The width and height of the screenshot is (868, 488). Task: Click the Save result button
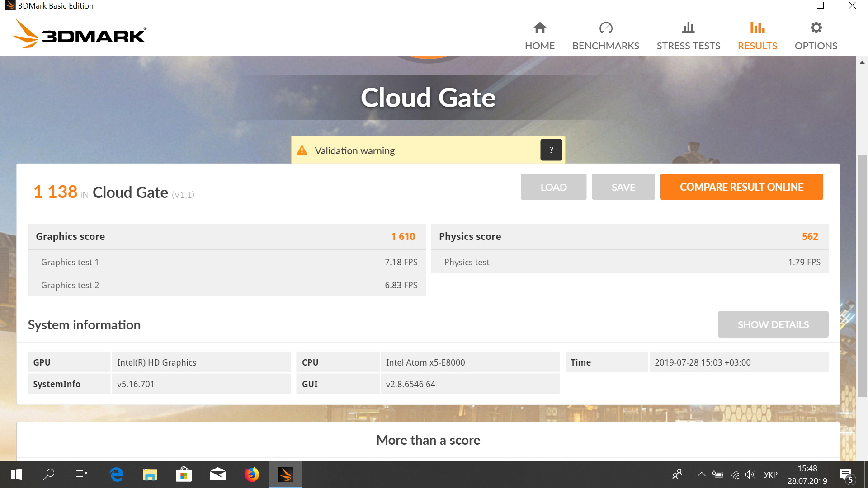[623, 187]
